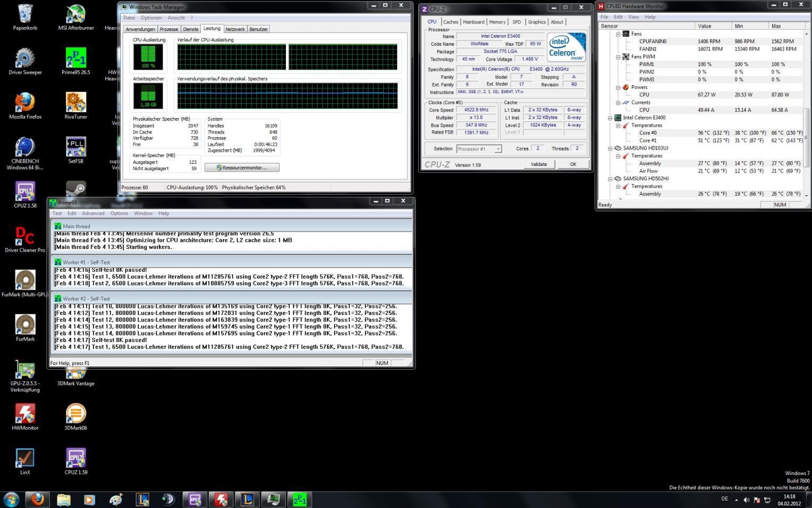Switch to Mainboard tab in CPU-Z

473,22
